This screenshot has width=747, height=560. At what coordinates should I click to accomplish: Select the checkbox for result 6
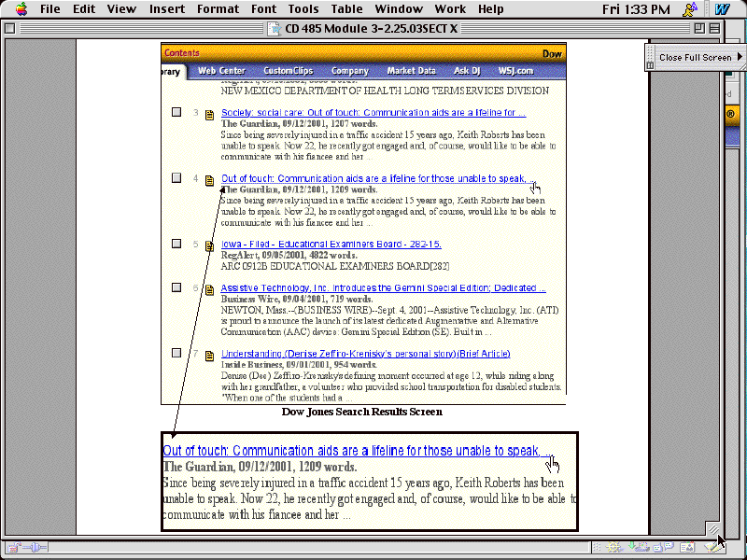tap(176, 287)
